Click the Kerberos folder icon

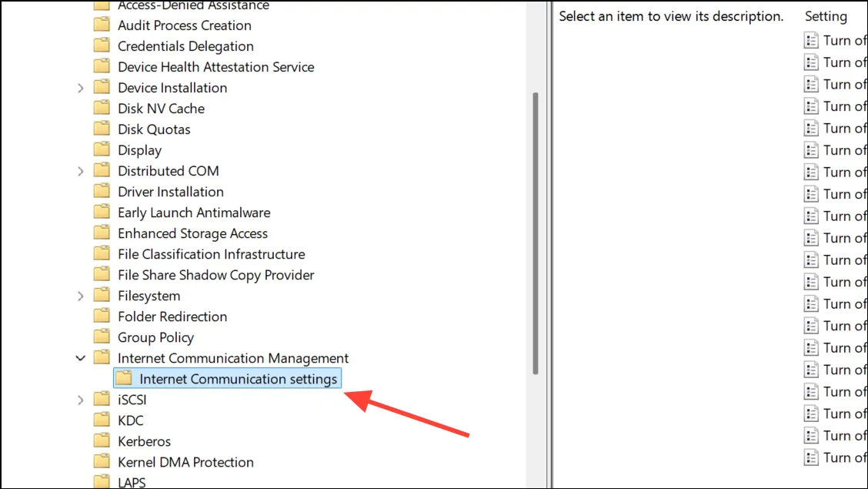[102, 440]
